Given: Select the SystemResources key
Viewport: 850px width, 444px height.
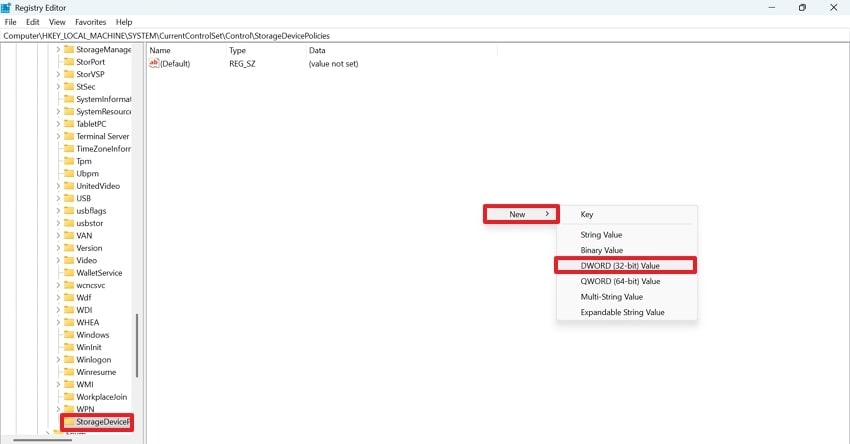Looking at the screenshot, I should pyautogui.click(x=103, y=112).
